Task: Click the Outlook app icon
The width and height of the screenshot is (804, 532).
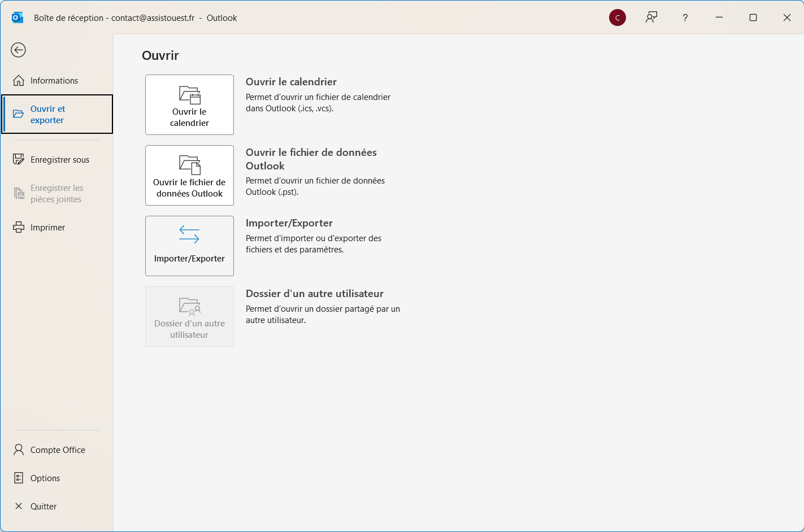Action: click(x=18, y=18)
